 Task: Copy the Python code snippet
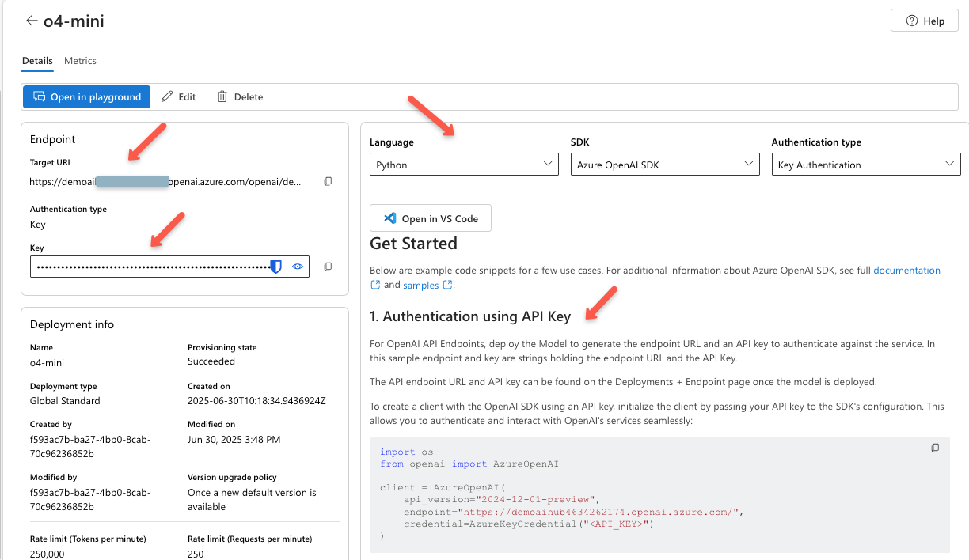pyautogui.click(x=935, y=448)
